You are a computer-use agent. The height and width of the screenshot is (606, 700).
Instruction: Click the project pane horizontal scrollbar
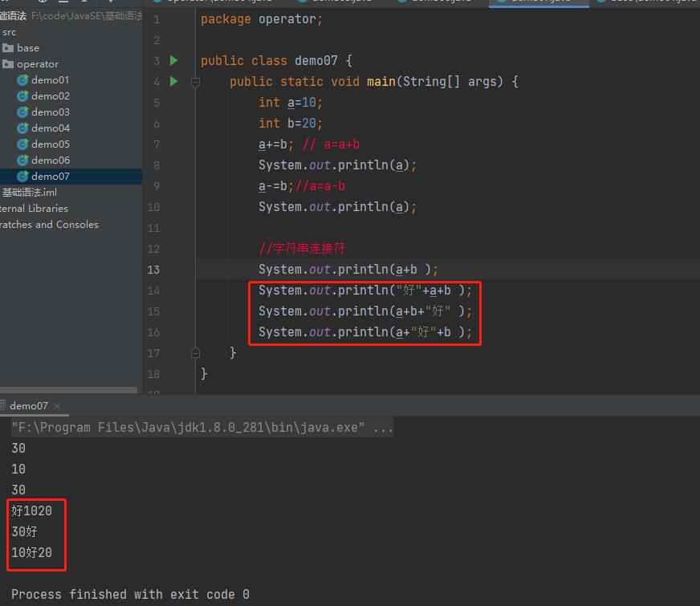pos(69,390)
